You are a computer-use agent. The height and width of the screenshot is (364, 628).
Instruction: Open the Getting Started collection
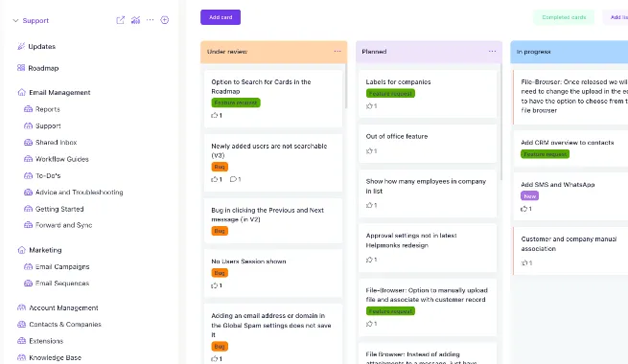pyautogui.click(x=59, y=209)
